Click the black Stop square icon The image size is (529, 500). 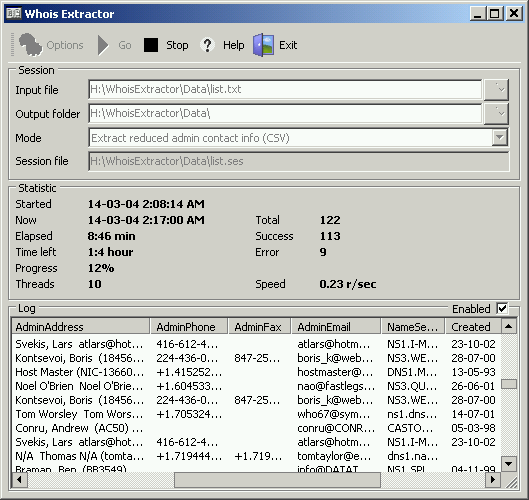point(151,45)
